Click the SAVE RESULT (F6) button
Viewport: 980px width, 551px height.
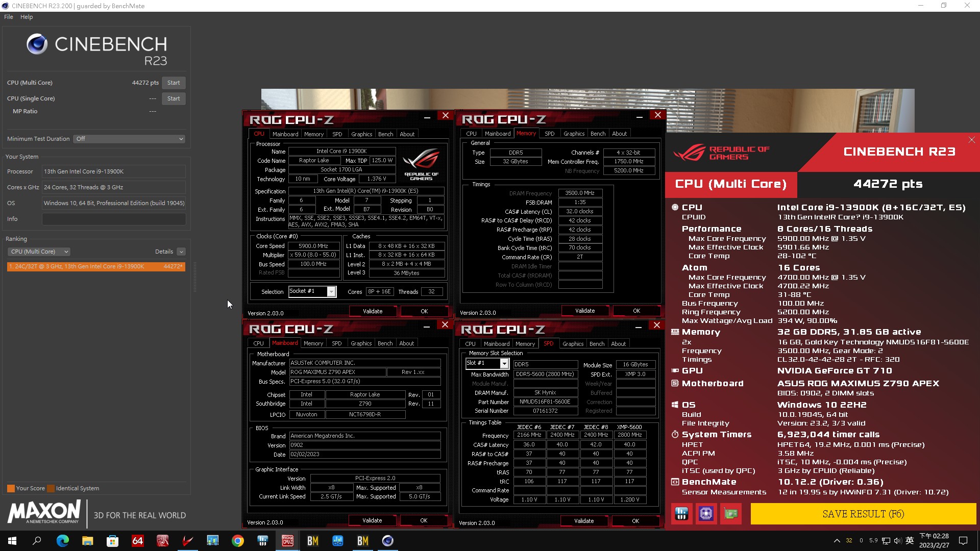pyautogui.click(x=863, y=514)
